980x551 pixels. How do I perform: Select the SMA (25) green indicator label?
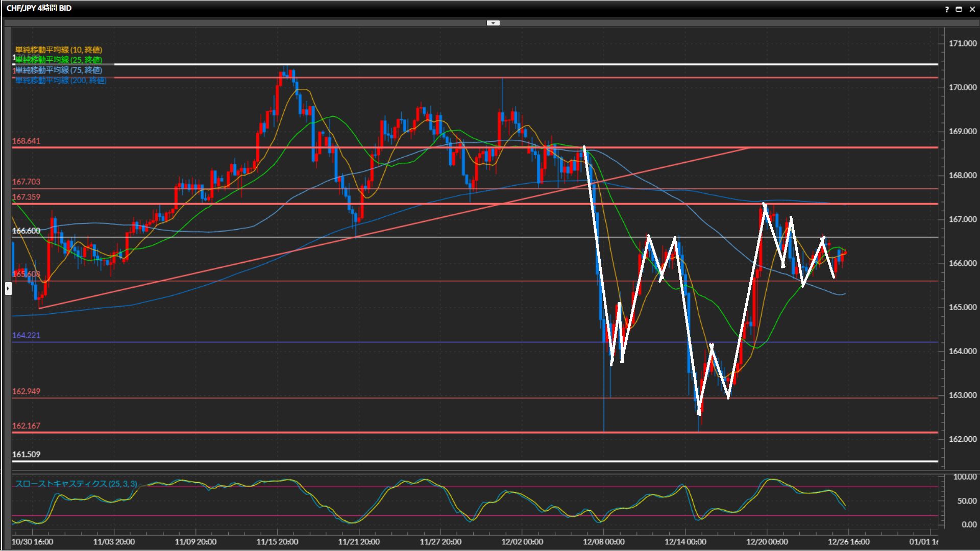point(58,60)
